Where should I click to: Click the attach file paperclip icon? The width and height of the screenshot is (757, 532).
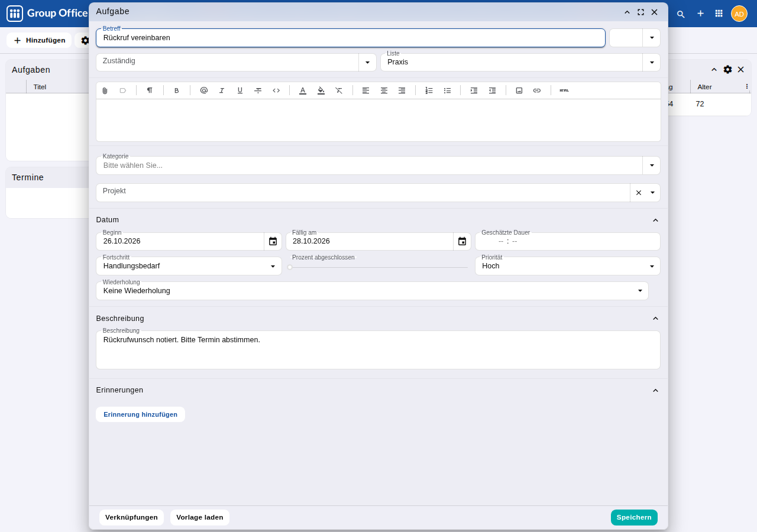[105, 90]
